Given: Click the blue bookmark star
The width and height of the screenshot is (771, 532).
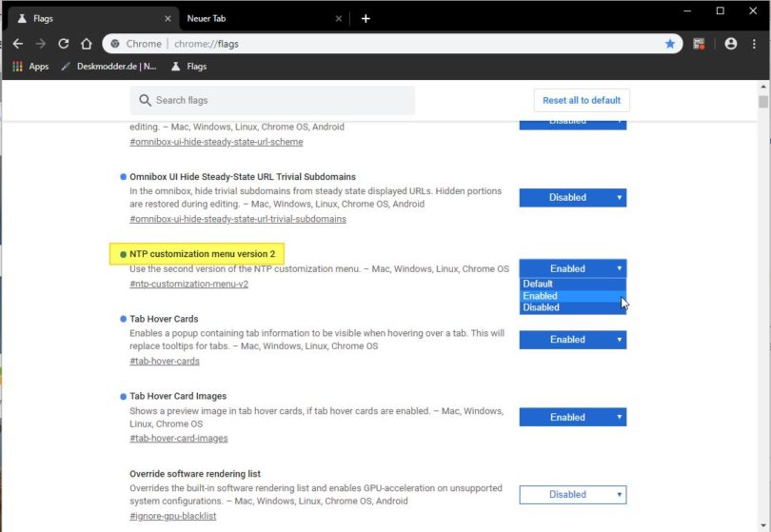Looking at the screenshot, I should pos(670,44).
